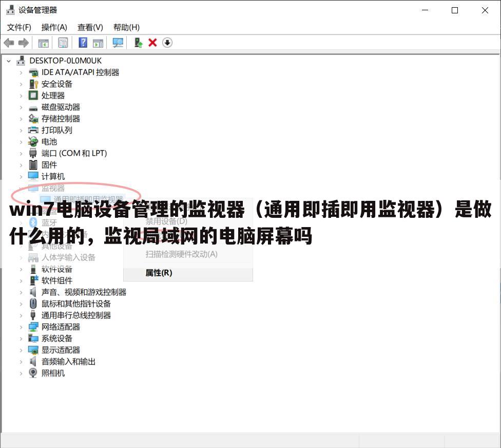The height and width of the screenshot is (448, 501).
Task: Click the computer monitor icon beside 计算机
Action: tap(33, 176)
